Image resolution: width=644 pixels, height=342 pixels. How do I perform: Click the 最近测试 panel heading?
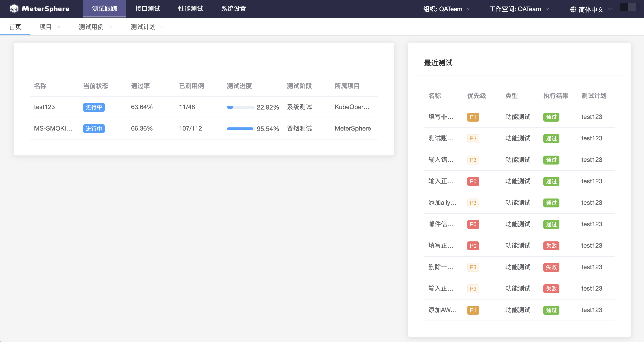438,63
